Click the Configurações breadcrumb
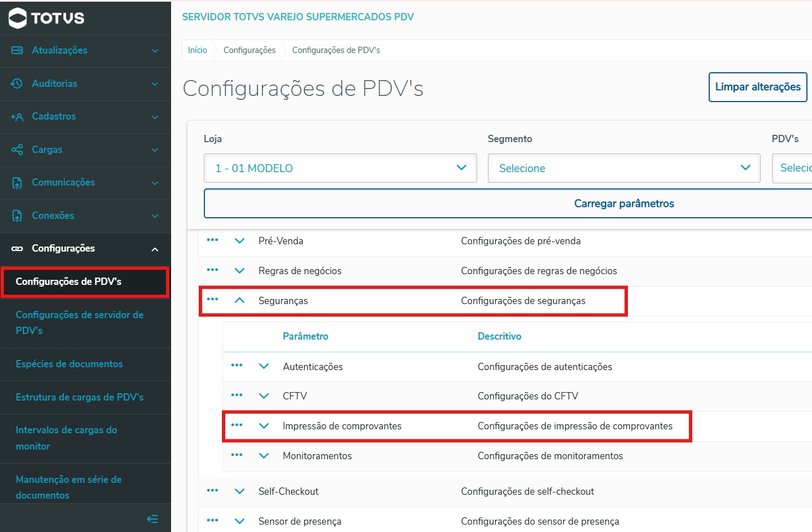The width and height of the screenshot is (812, 532). 250,50
